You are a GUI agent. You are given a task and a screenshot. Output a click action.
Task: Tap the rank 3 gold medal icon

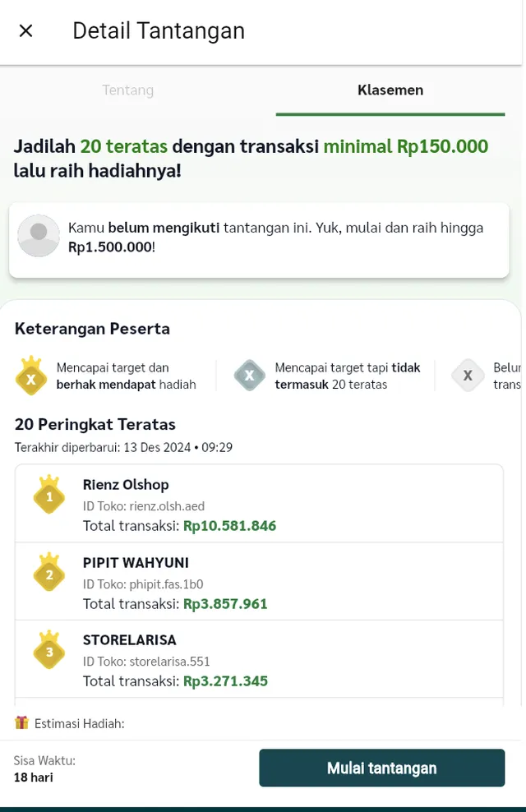[x=49, y=650]
